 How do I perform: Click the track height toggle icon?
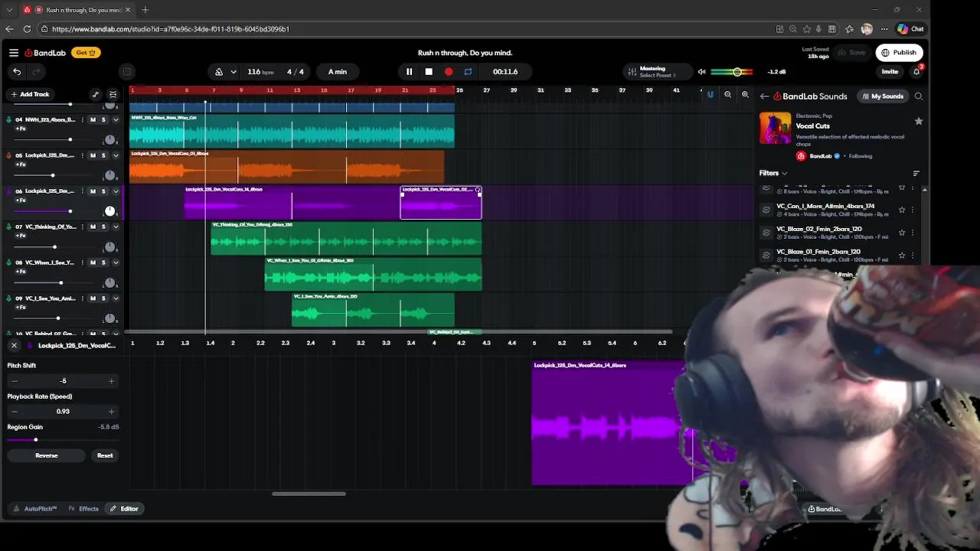(113, 94)
